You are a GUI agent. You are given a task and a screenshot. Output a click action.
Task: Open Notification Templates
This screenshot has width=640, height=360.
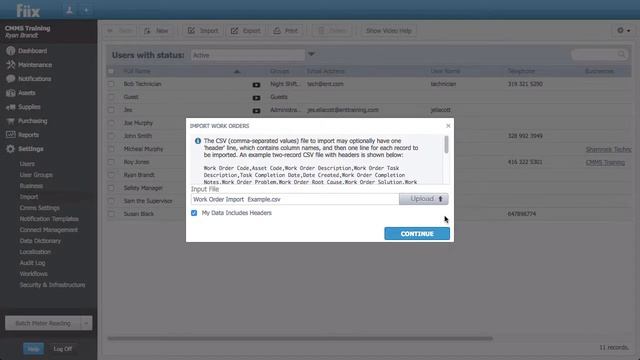pos(49,219)
